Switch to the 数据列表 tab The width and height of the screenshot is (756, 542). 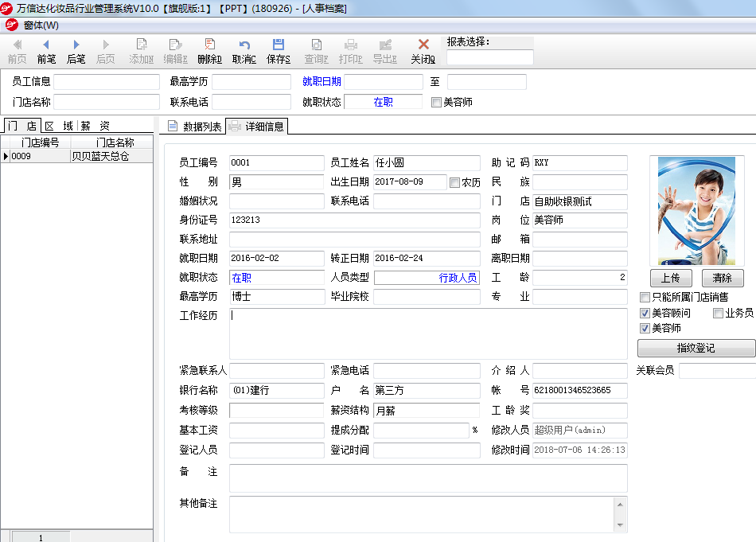click(194, 127)
